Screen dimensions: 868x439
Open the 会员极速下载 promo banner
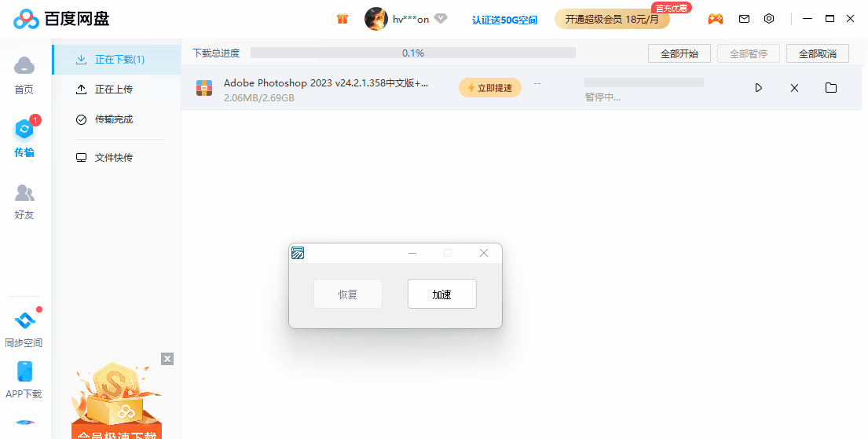pos(116,401)
